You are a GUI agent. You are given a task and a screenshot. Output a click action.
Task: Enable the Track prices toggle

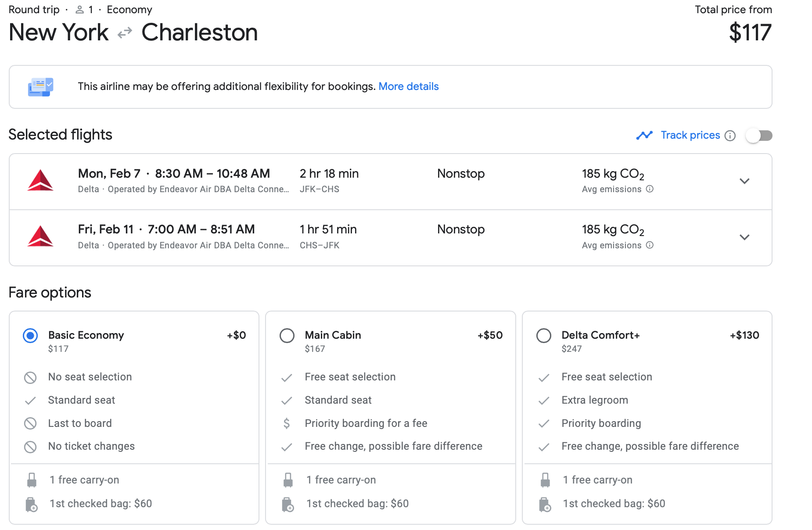tap(759, 136)
